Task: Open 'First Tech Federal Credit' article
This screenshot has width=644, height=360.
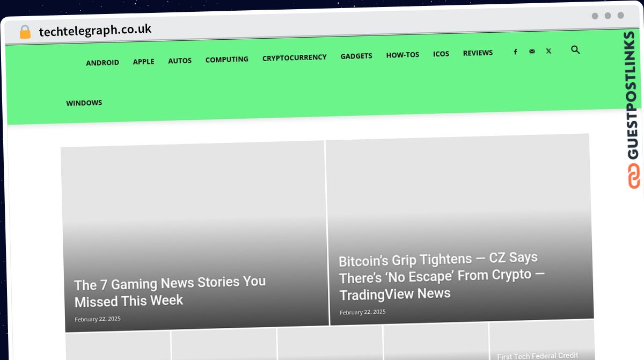Action: [538, 356]
